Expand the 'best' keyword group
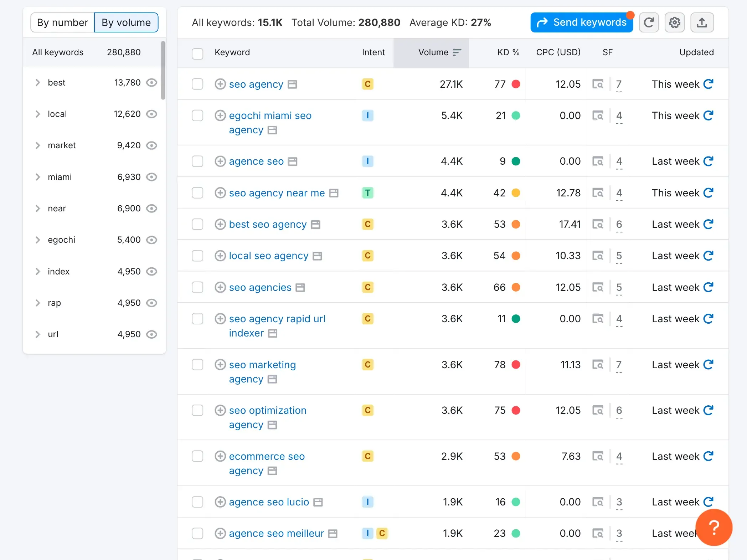This screenshot has height=560, width=747. click(x=38, y=83)
